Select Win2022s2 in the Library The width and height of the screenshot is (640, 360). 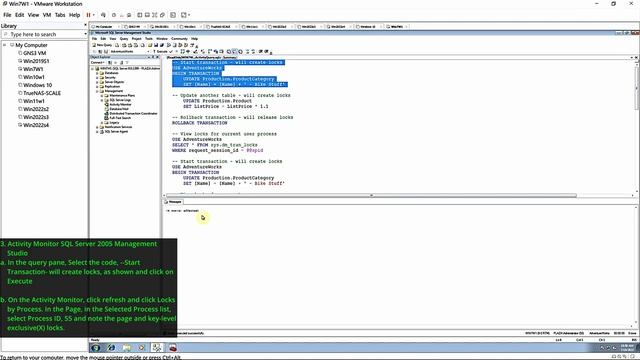[36, 109]
